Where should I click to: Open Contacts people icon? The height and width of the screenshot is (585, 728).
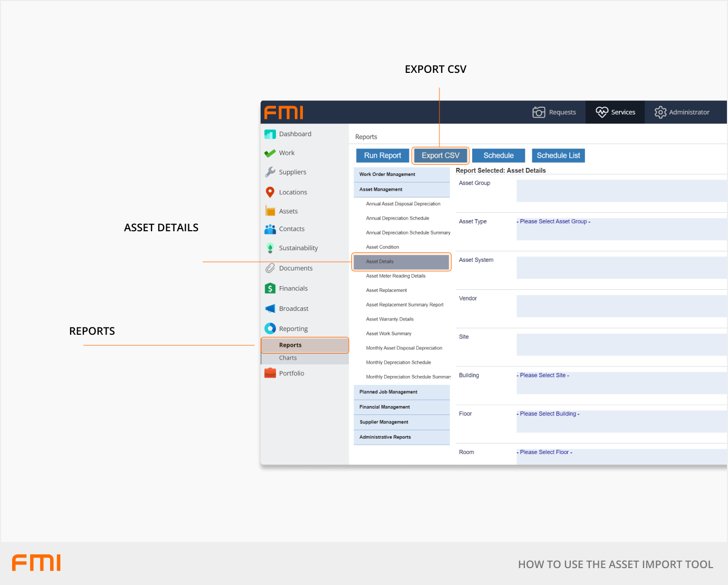pos(270,229)
